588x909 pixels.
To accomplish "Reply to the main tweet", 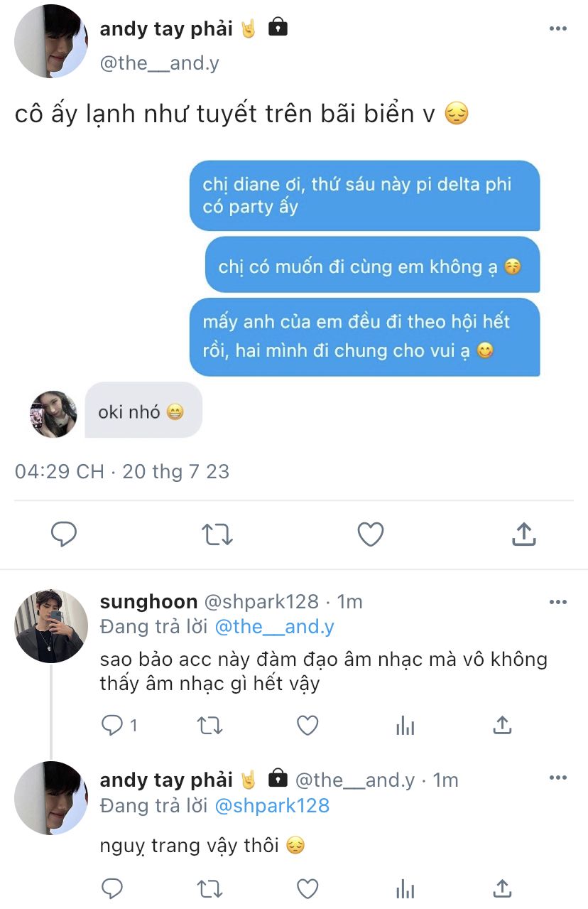I will click(64, 534).
